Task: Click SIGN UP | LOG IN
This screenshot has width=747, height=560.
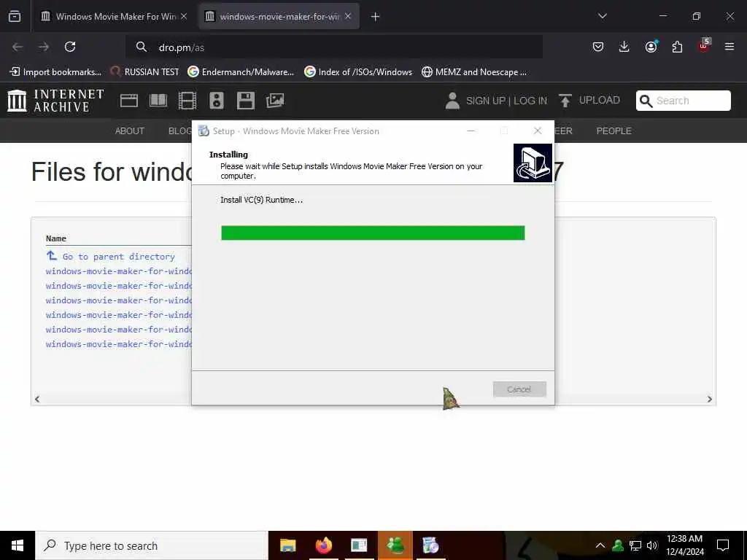Action: point(496,101)
